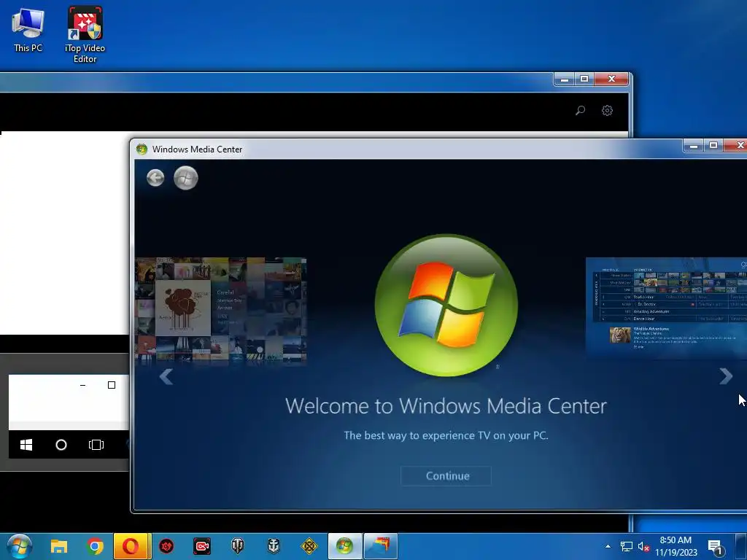The height and width of the screenshot is (560, 747).
Task: Show previous slide with left chevron arrow
Action: point(166,376)
